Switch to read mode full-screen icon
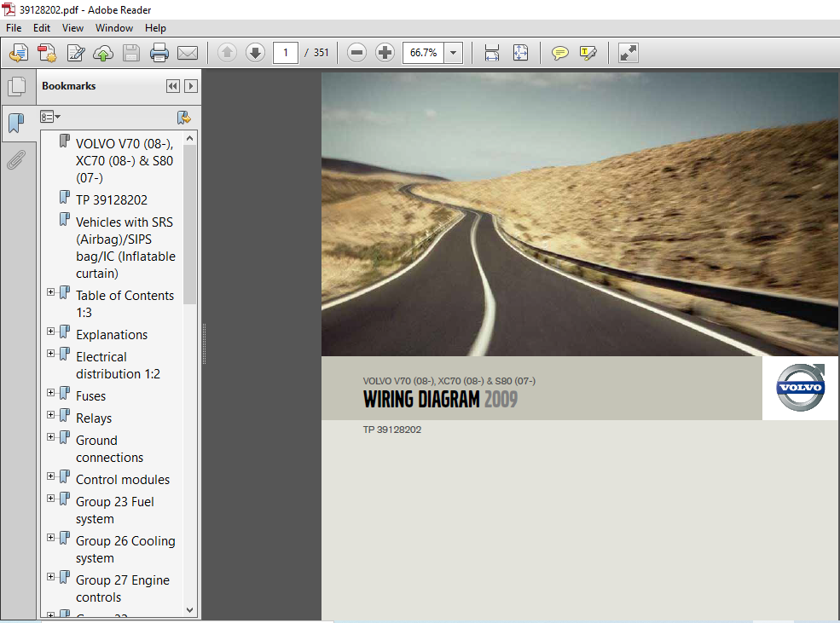Image resolution: width=840 pixels, height=623 pixels. coord(628,53)
